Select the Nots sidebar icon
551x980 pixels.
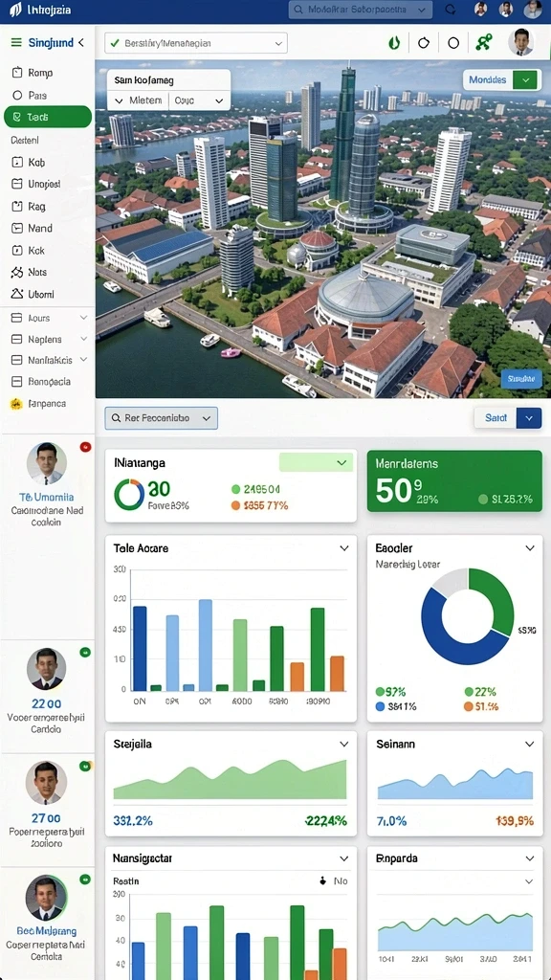pos(17,272)
